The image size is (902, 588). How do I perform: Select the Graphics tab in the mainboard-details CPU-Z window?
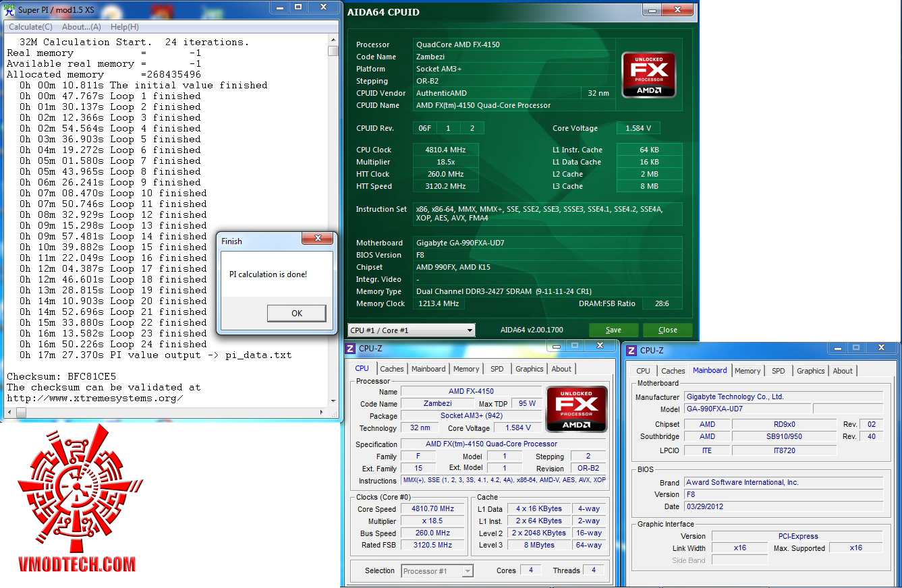click(x=811, y=371)
